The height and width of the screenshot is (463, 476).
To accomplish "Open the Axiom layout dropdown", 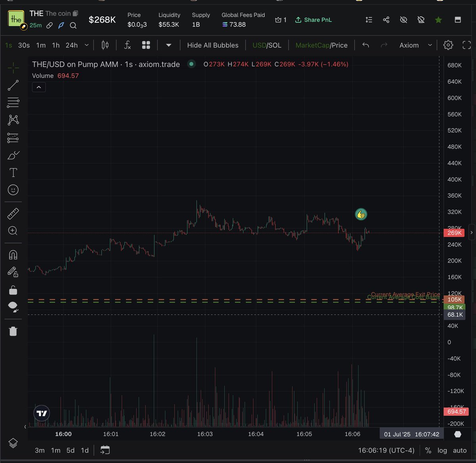I will coord(415,45).
